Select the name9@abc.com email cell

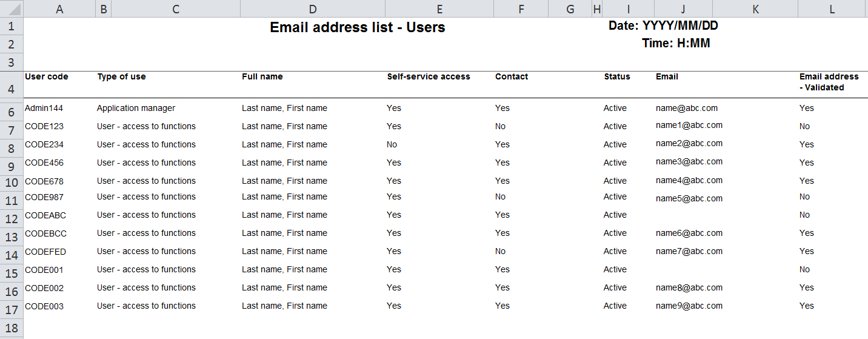[x=689, y=306]
